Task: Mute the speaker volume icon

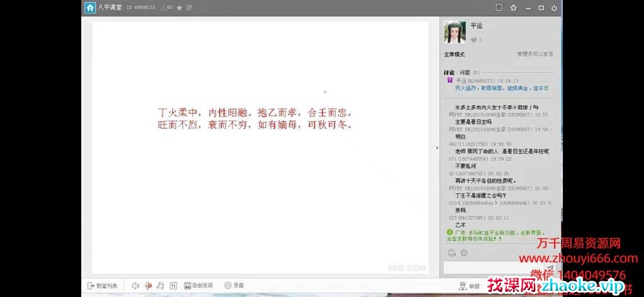Action: click(x=135, y=286)
